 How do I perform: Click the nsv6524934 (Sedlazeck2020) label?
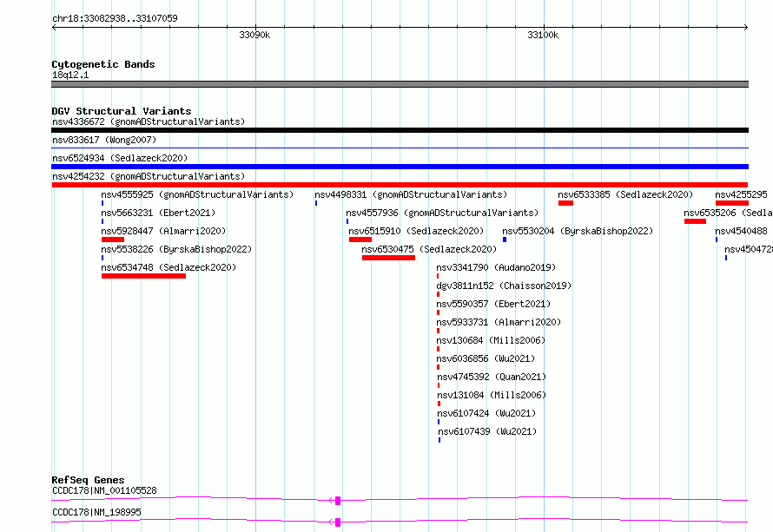[120, 158]
